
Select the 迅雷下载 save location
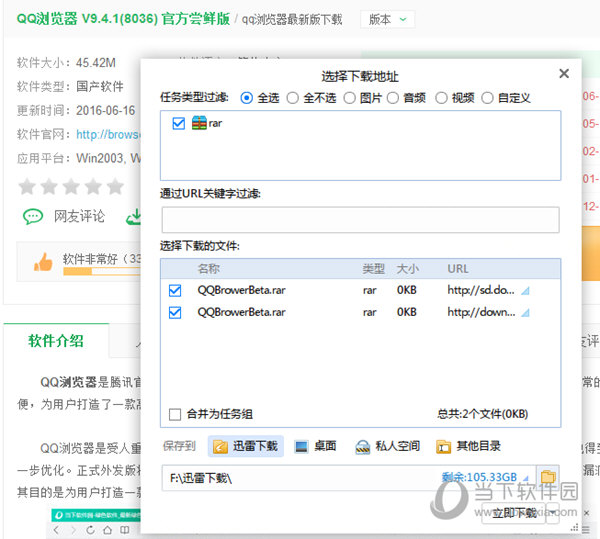[x=245, y=446]
